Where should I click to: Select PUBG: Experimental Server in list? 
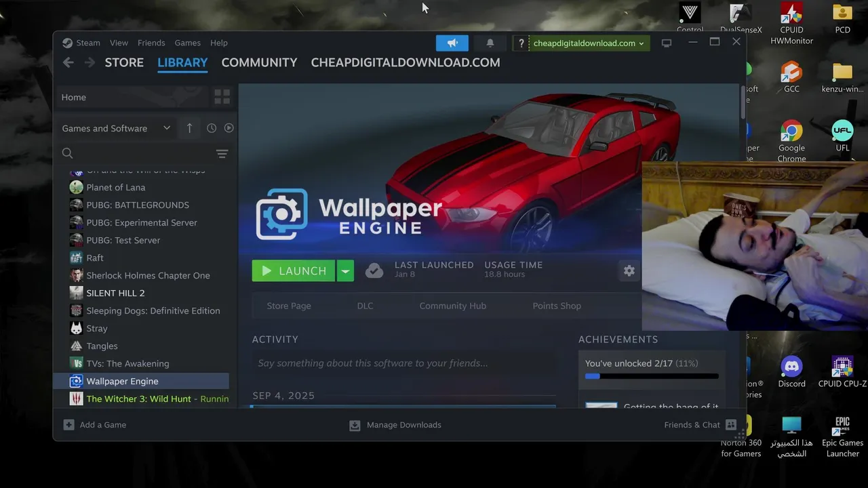[142, 222]
